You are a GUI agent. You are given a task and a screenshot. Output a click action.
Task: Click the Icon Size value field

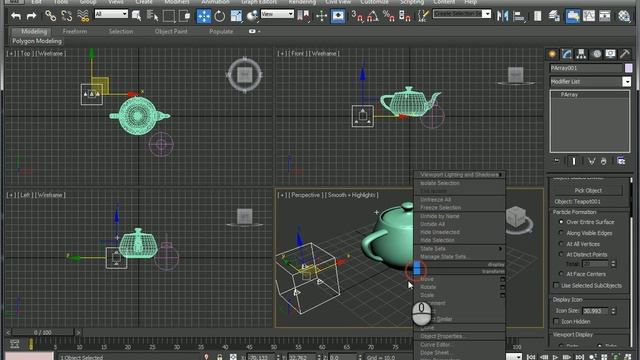(595, 311)
